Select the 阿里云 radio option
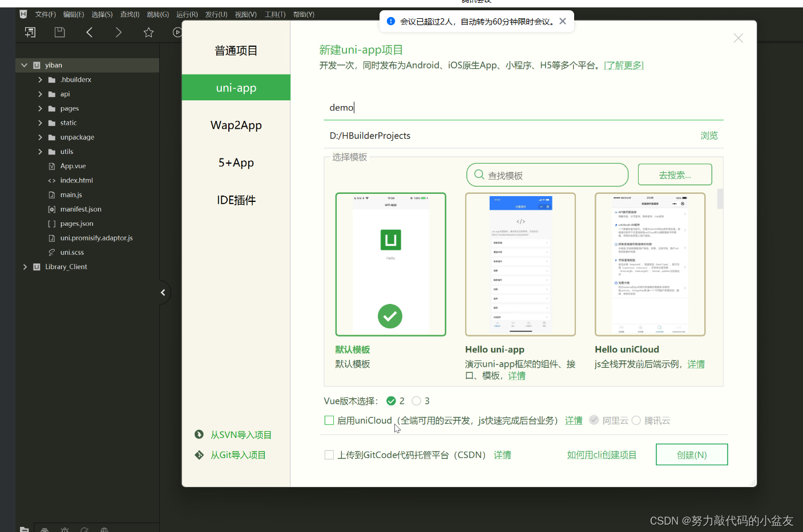803x532 pixels. (594, 420)
